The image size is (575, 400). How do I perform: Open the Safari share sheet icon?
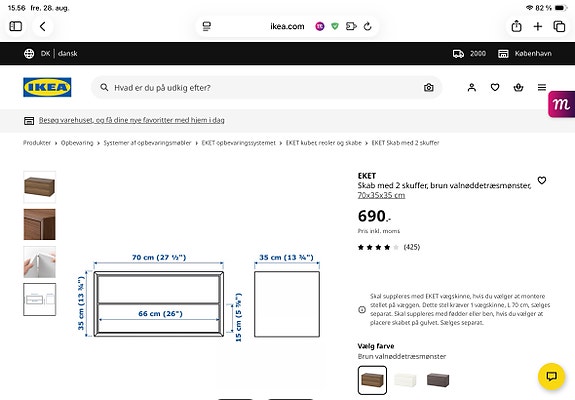tap(516, 26)
